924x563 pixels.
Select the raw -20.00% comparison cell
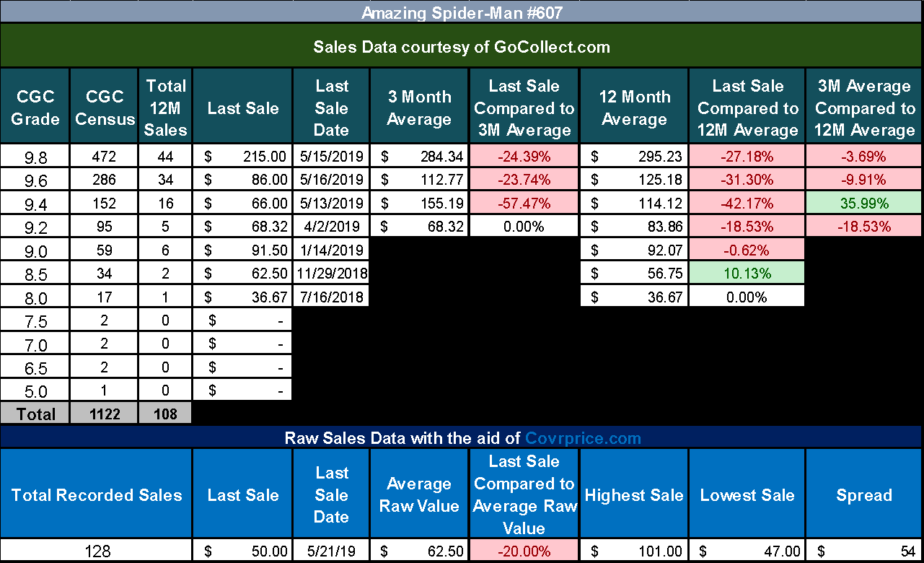[524, 551]
